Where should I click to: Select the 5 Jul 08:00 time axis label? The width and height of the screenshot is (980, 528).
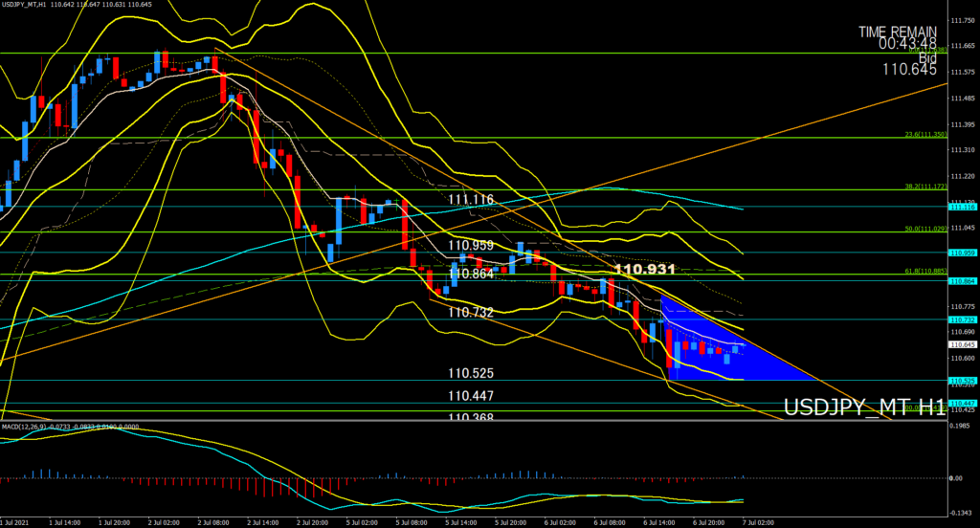point(412,522)
